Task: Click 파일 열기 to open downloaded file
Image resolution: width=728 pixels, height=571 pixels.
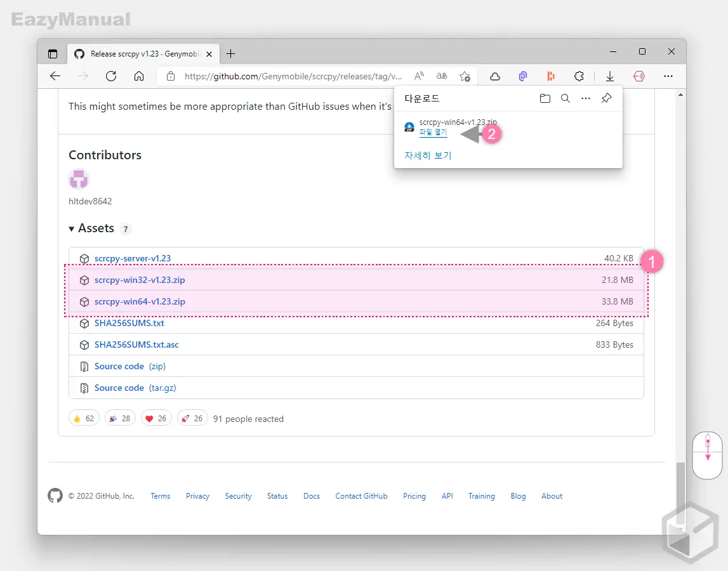Action: tap(433, 133)
